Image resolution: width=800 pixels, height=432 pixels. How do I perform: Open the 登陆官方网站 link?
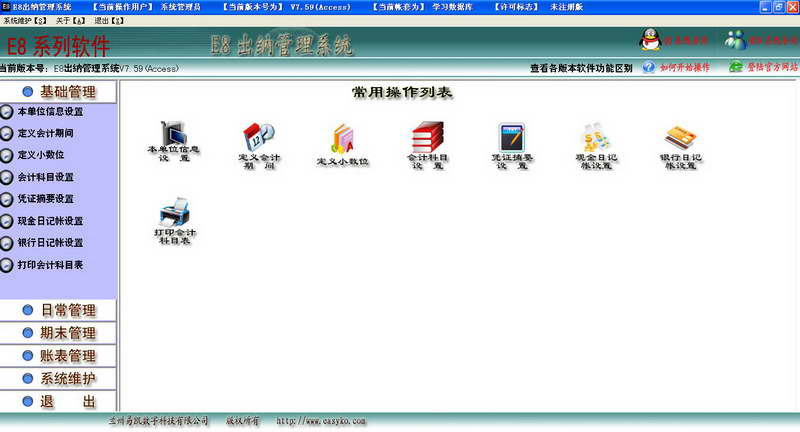[x=770, y=68]
